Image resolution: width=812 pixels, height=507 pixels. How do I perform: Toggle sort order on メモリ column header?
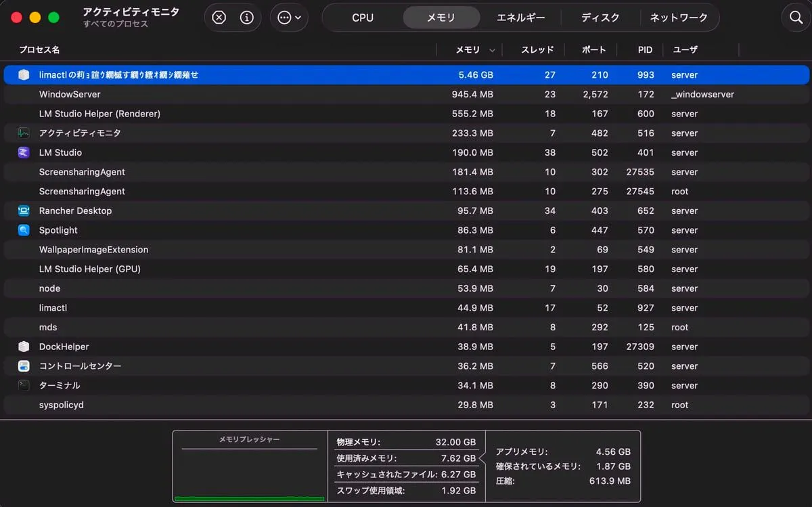474,49
